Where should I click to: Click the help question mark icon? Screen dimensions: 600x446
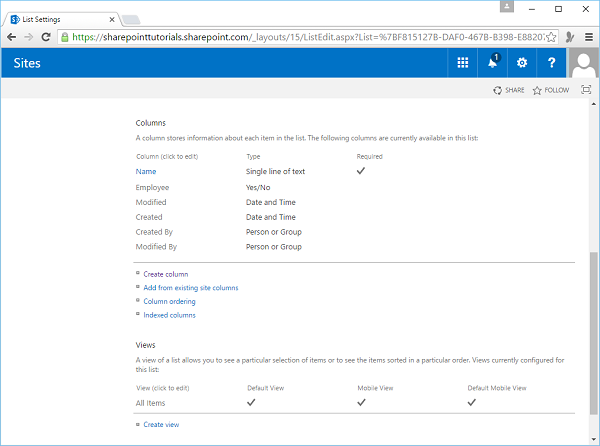[x=552, y=63]
